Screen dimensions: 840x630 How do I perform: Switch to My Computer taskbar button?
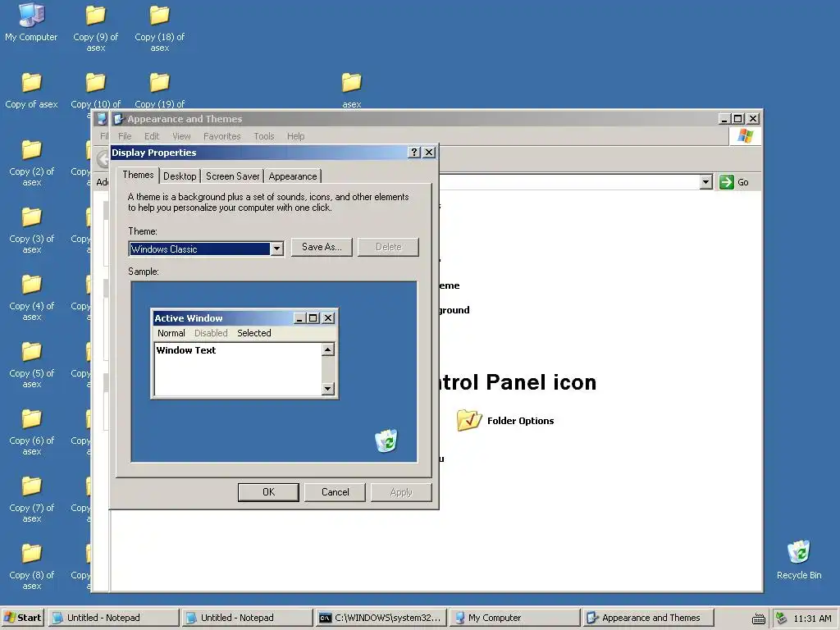514,618
